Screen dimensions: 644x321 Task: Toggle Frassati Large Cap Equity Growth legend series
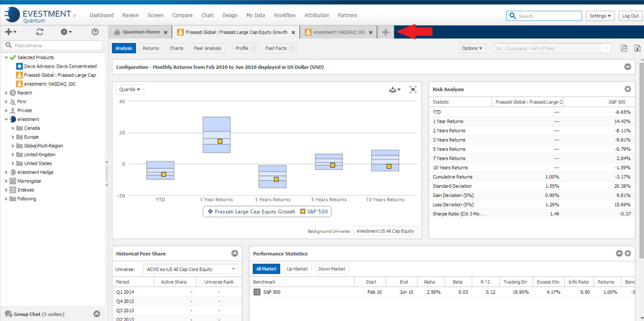tap(251, 212)
